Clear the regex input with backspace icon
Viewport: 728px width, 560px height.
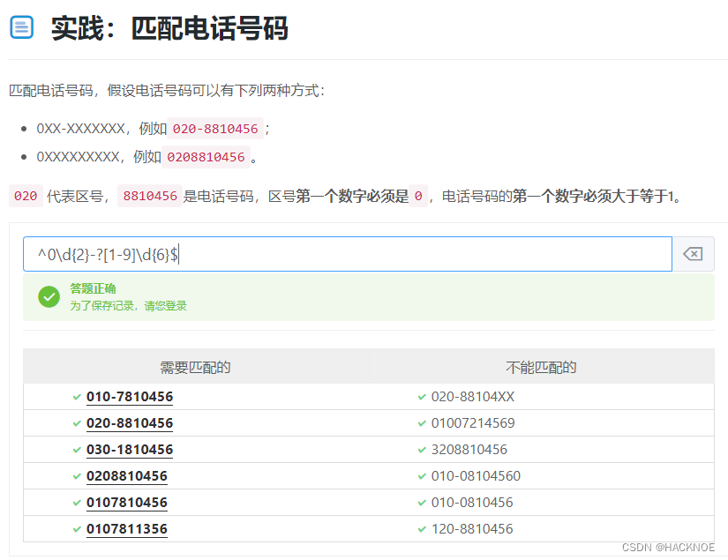[x=693, y=254]
